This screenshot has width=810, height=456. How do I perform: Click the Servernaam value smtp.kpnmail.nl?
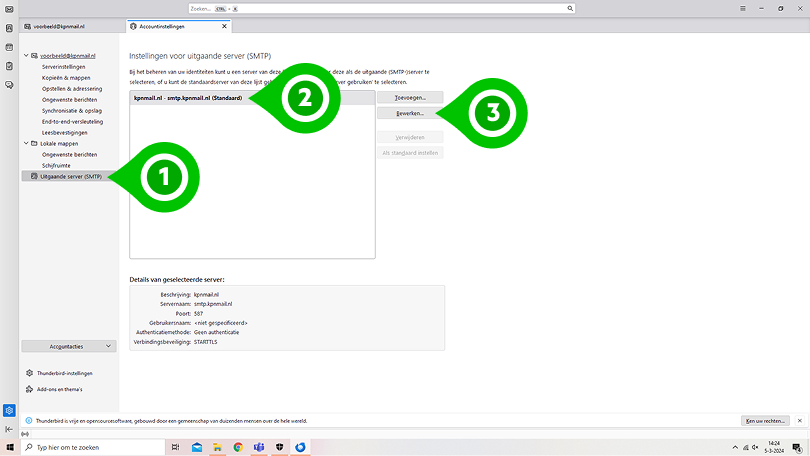(x=213, y=304)
